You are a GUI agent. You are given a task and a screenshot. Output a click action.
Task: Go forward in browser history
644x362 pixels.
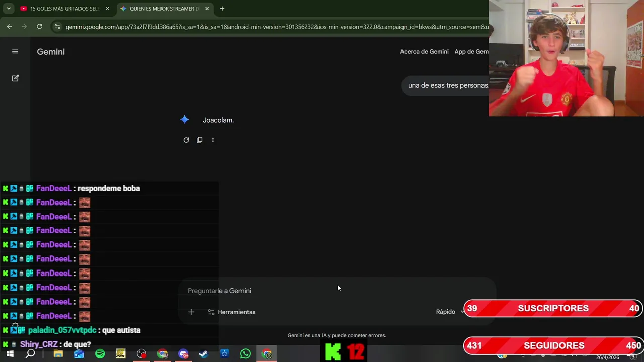24,27
